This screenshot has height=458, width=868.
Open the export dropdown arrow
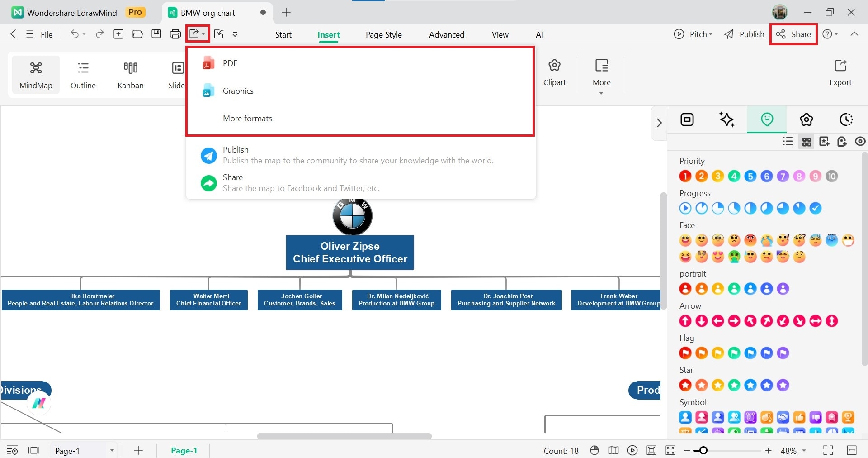[204, 34]
